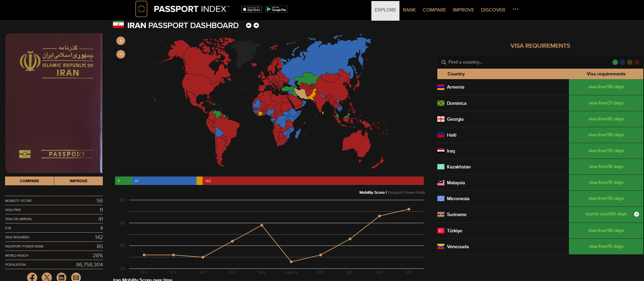This screenshot has height=281, width=644.
Task: Zoom in on the world map
Action: (x=121, y=41)
